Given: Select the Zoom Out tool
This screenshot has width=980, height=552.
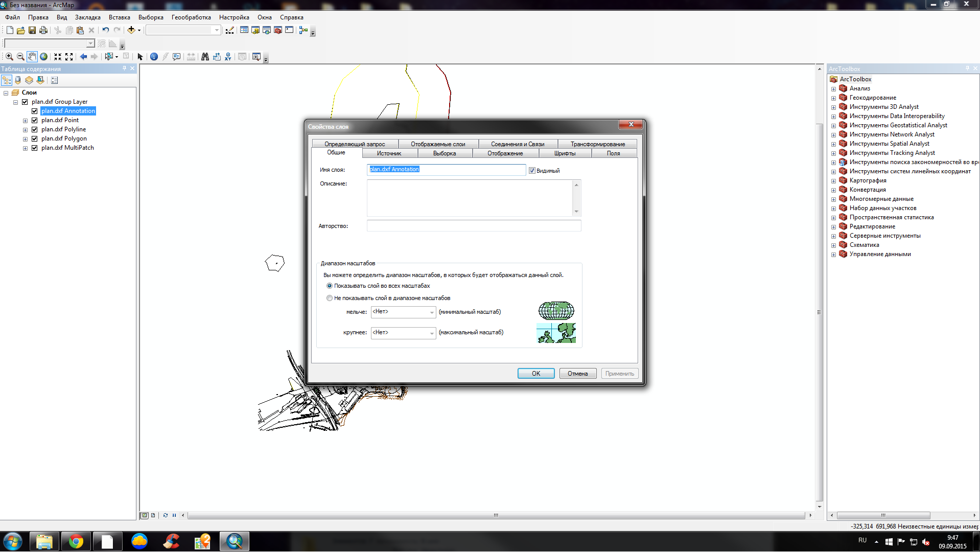Looking at the screenshot, I should click(20, 57).
